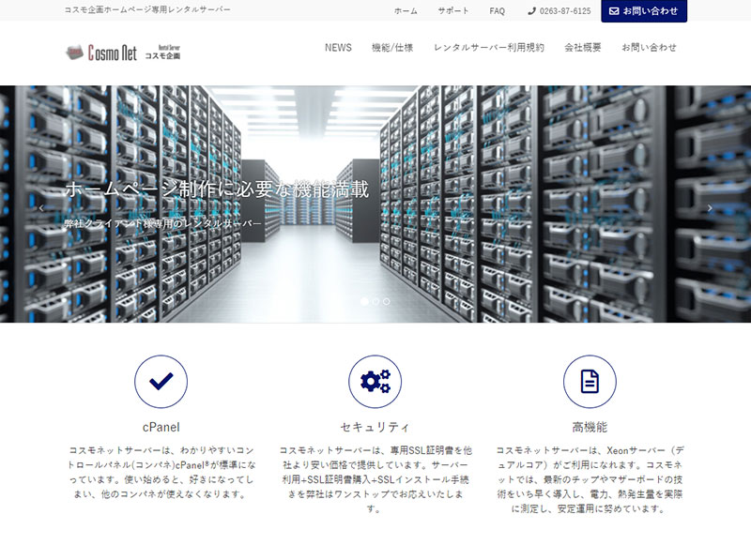Open レンタルサーバー利用規約 page
The width and height of the screenshot is (751, 560).
coord(488,48)
